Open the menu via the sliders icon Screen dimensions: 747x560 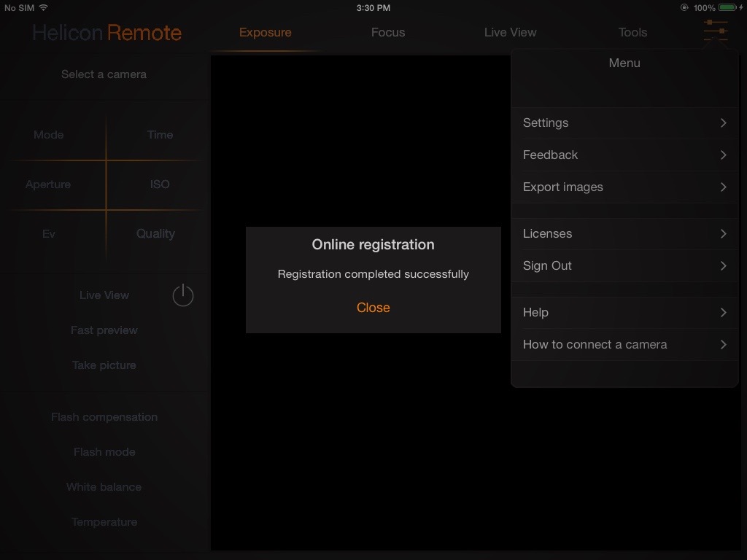[x=715, y=32]
